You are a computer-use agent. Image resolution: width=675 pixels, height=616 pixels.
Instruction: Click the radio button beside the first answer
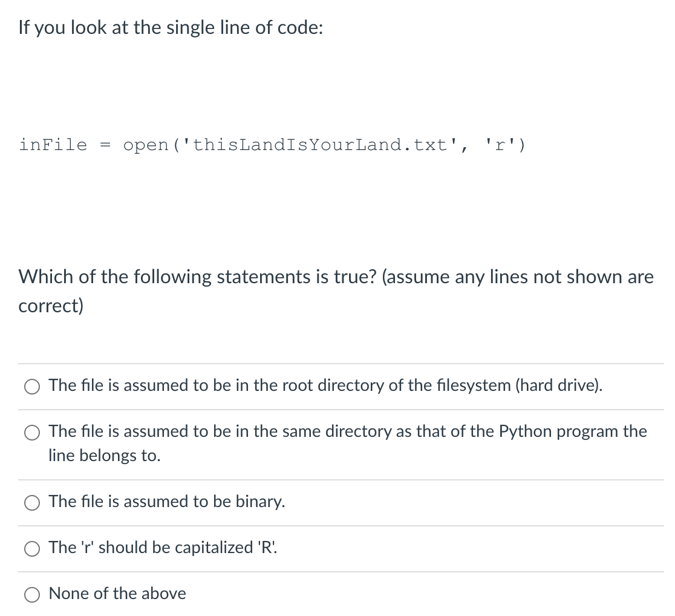point(31,386)
